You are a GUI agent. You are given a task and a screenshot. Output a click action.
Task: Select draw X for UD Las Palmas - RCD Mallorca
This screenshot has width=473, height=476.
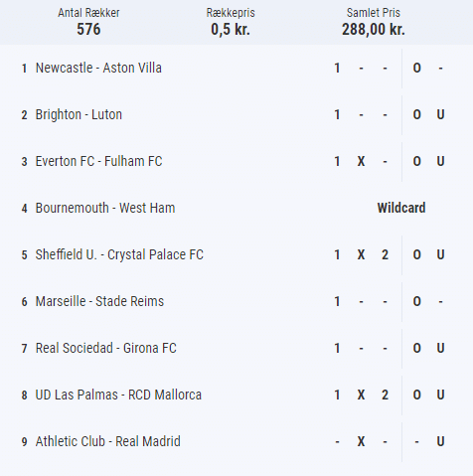tap(361, 396)
